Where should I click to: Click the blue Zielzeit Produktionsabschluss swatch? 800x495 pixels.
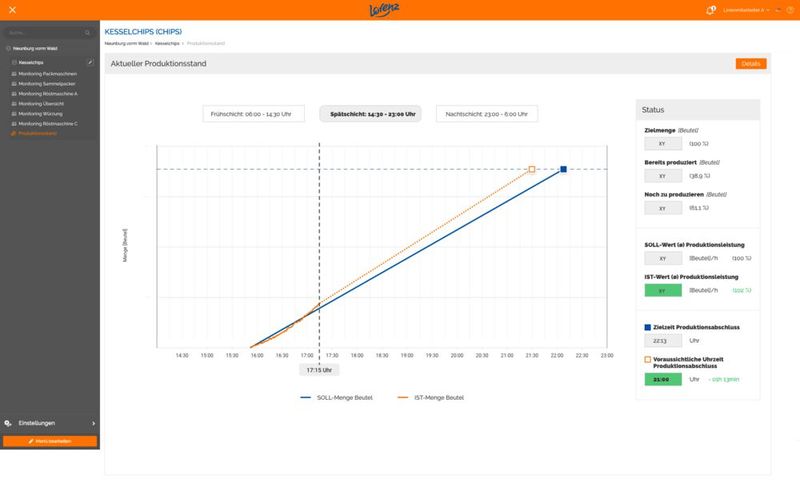(x=647, y=327)
